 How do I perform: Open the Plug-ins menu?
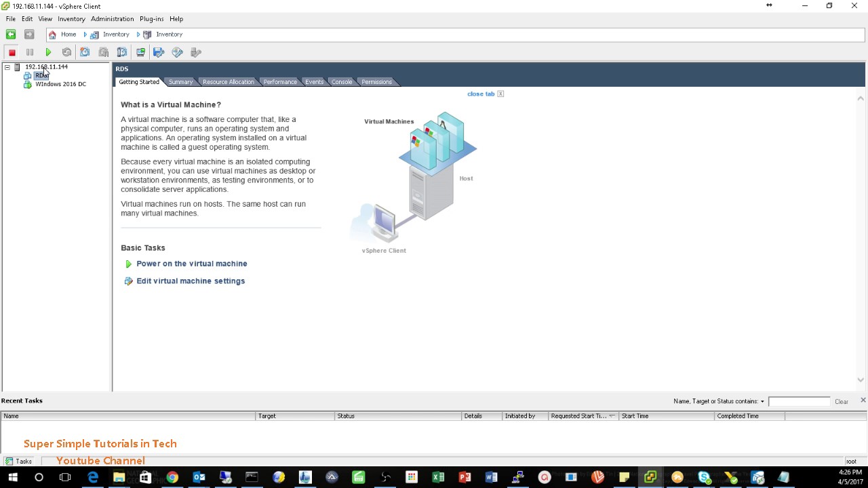151,19
